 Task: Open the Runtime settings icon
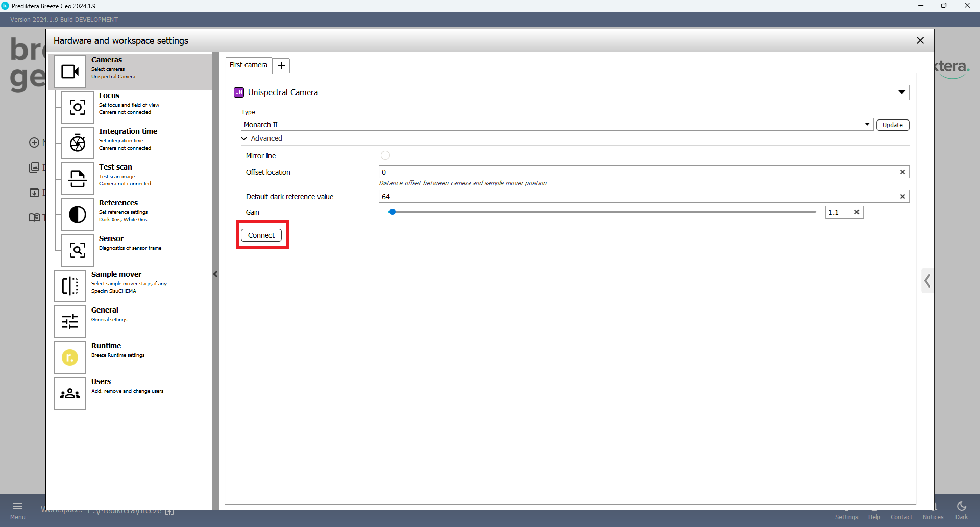click(70, 357)
